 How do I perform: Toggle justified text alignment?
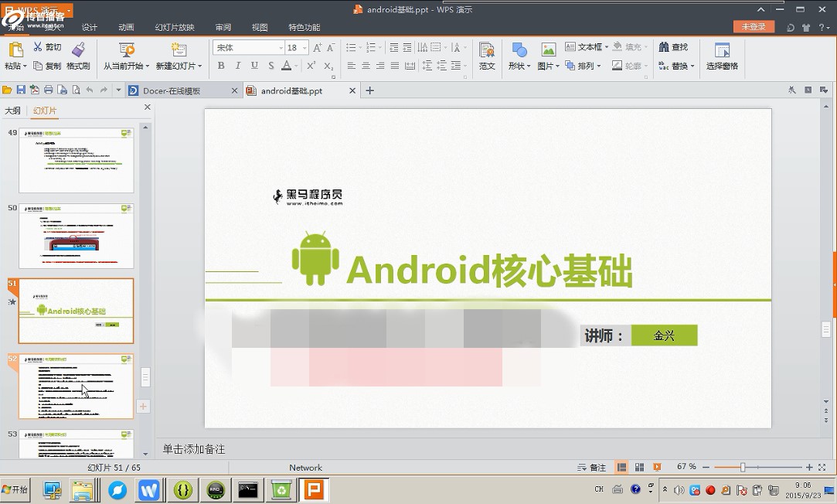[x=394, y=66]
